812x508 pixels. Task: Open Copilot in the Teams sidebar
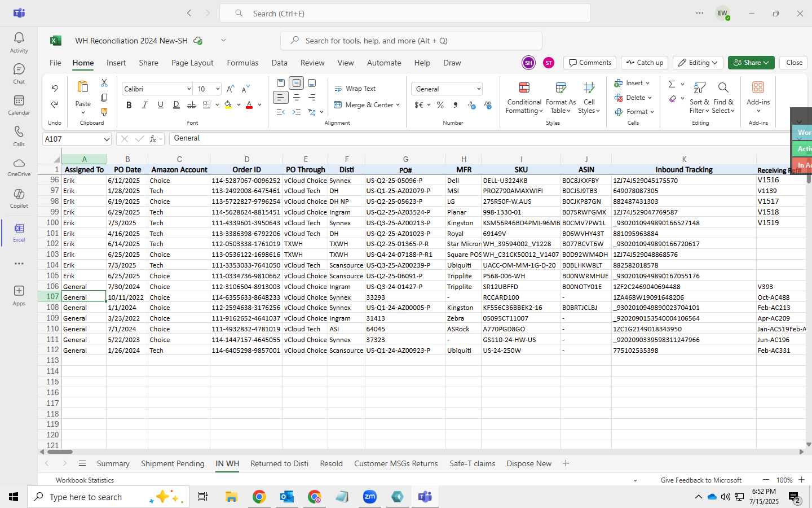(x=19, y=198)
